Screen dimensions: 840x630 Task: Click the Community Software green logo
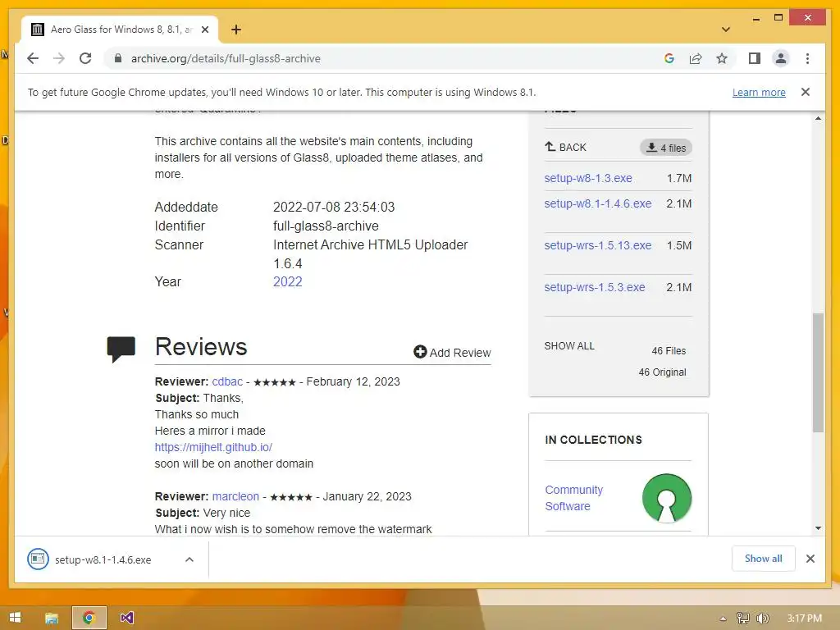[x=666, y=498]
